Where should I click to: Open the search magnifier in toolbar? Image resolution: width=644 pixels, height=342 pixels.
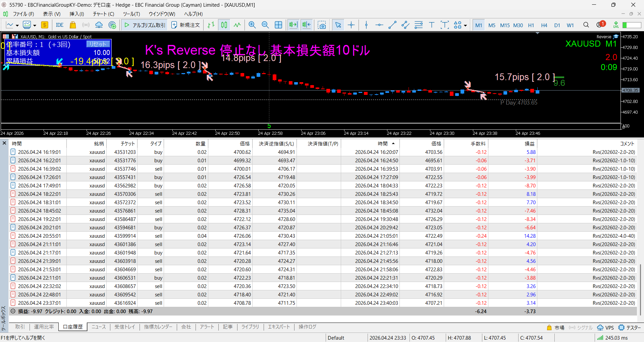click(x=586, y=25)
